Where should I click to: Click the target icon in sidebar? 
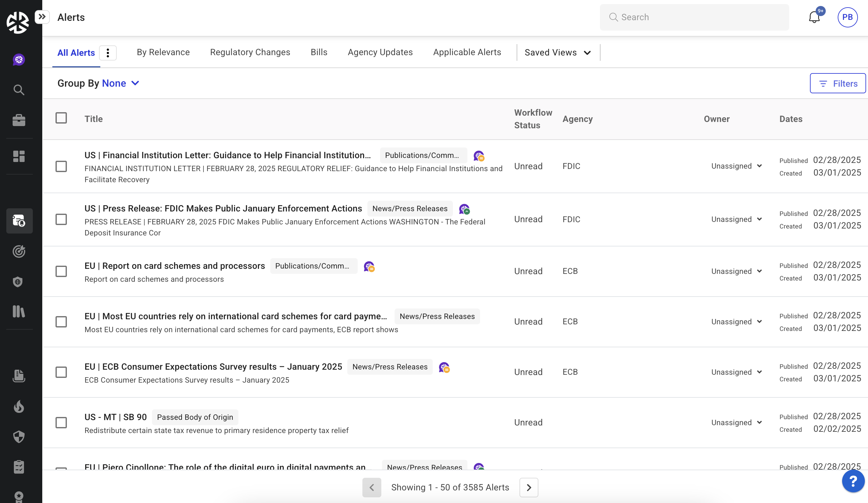19,251
